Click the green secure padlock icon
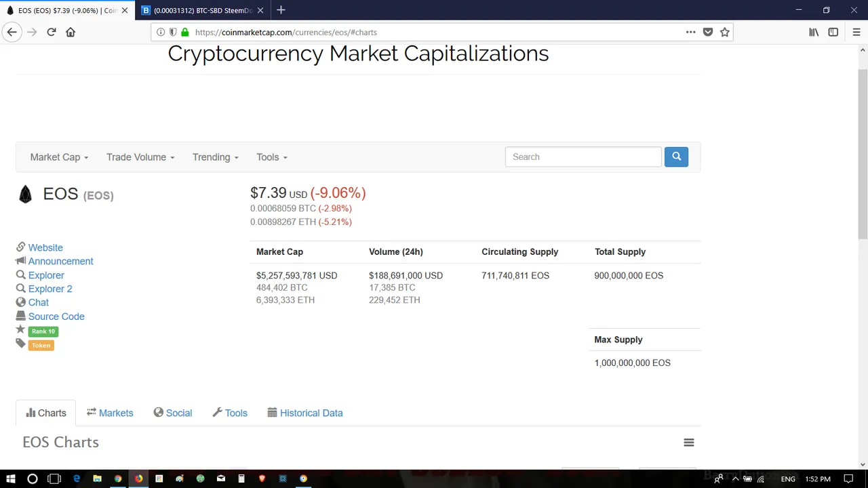 [185, 32]
